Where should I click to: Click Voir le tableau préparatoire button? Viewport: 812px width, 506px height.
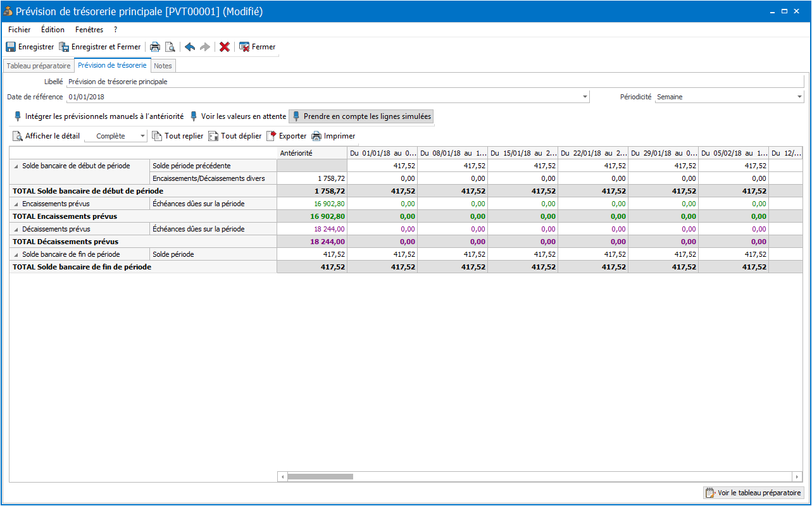(753, 493)
